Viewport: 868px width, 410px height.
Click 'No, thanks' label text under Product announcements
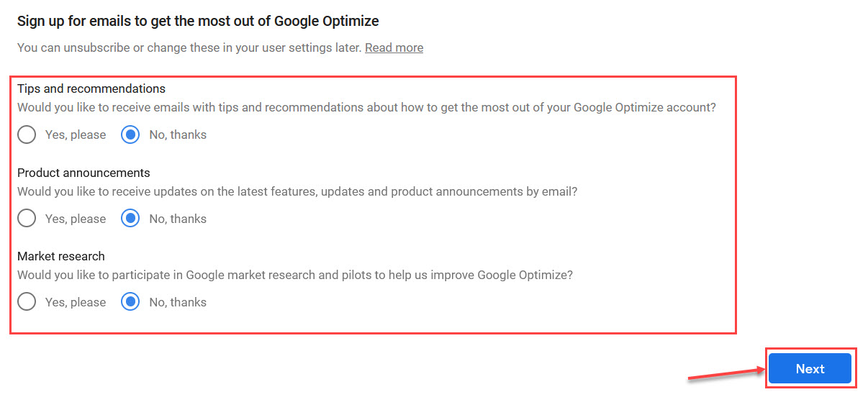coord(178,219)
